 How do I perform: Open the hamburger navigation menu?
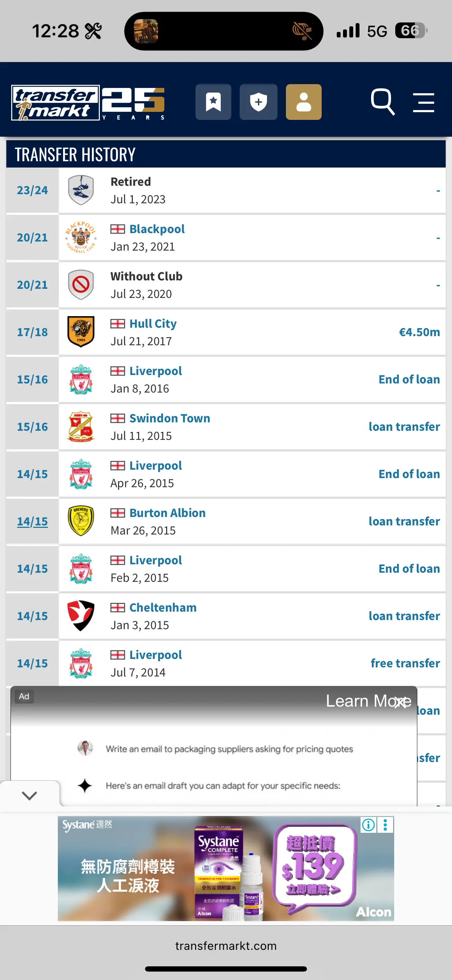(424, 102)
